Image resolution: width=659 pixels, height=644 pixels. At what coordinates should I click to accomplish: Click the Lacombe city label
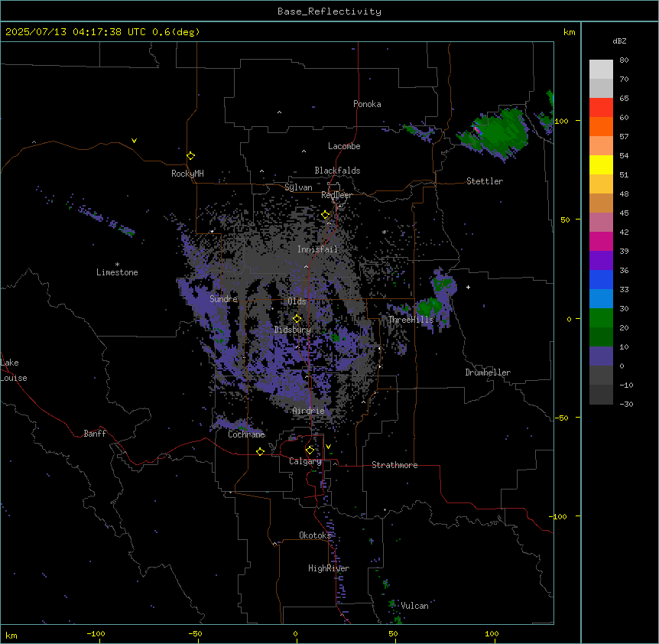[344, 146]
